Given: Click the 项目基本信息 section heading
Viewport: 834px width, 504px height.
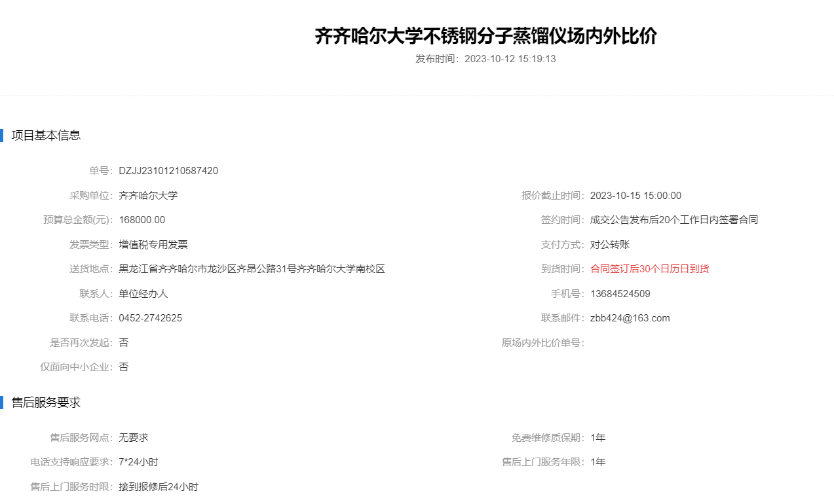Looking at the screenshot, I should (x=46, y=135).
